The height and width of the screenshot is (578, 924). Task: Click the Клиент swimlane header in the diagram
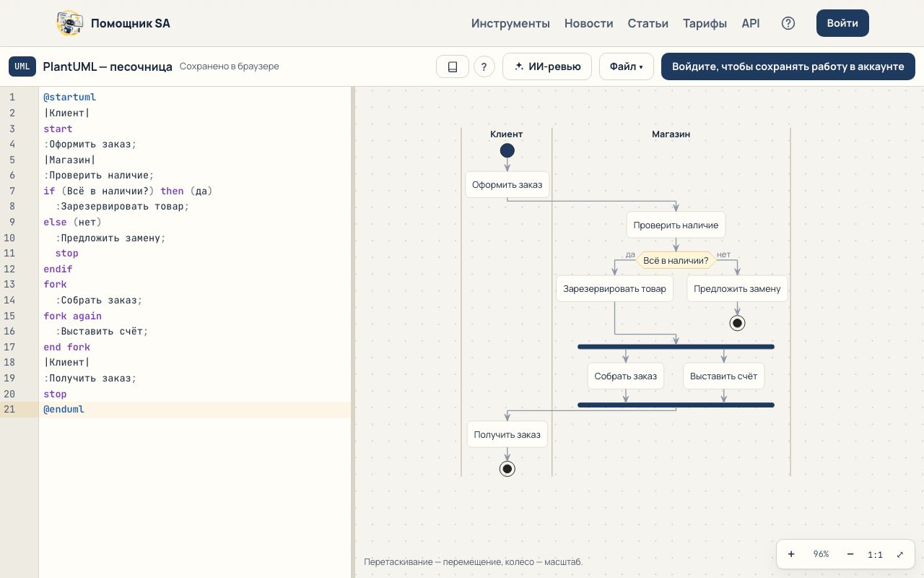coord(507,134)
